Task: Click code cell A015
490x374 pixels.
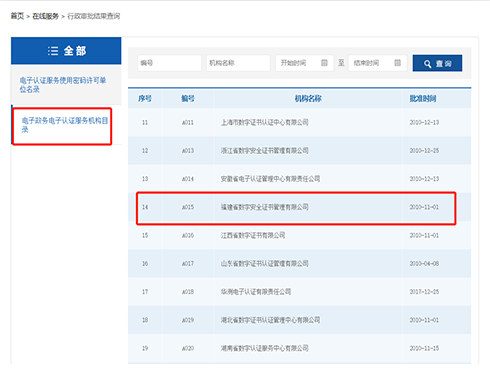Action: [x=188, y=207]
